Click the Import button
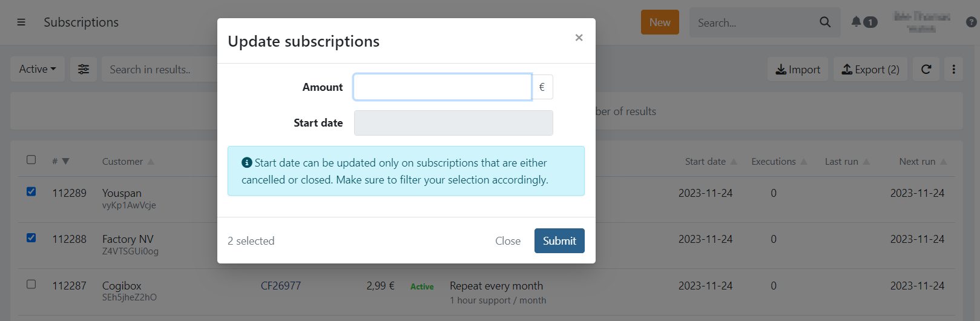This screenshot has height=321, width=980. coord(798,70)
